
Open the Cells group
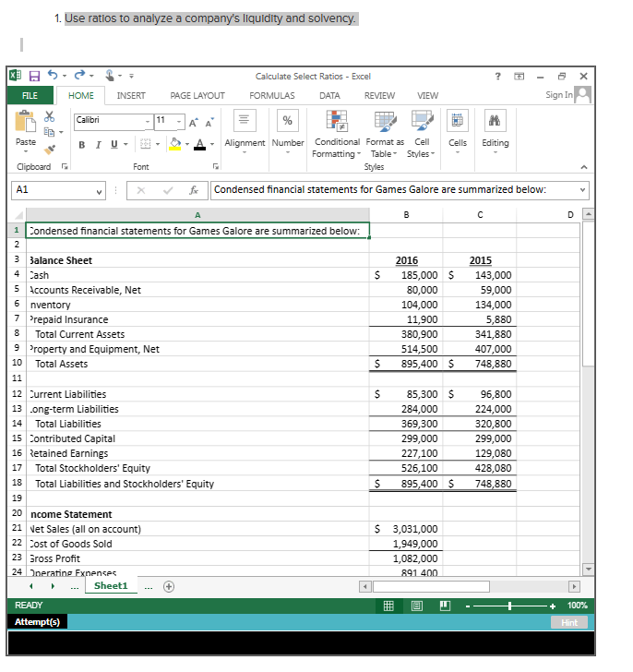(x=458, y=120)
